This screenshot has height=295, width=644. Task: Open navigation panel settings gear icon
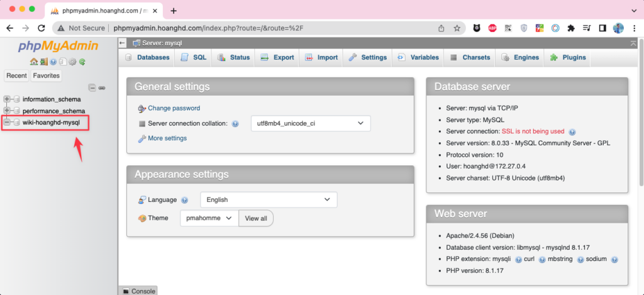[72, 62]
